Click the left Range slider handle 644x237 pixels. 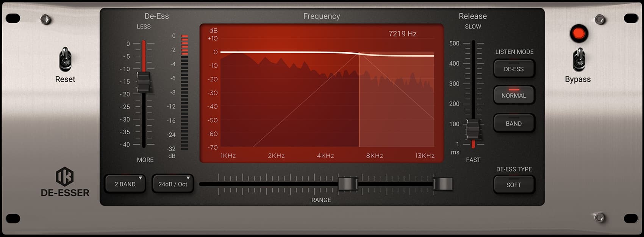click(347, 184)
